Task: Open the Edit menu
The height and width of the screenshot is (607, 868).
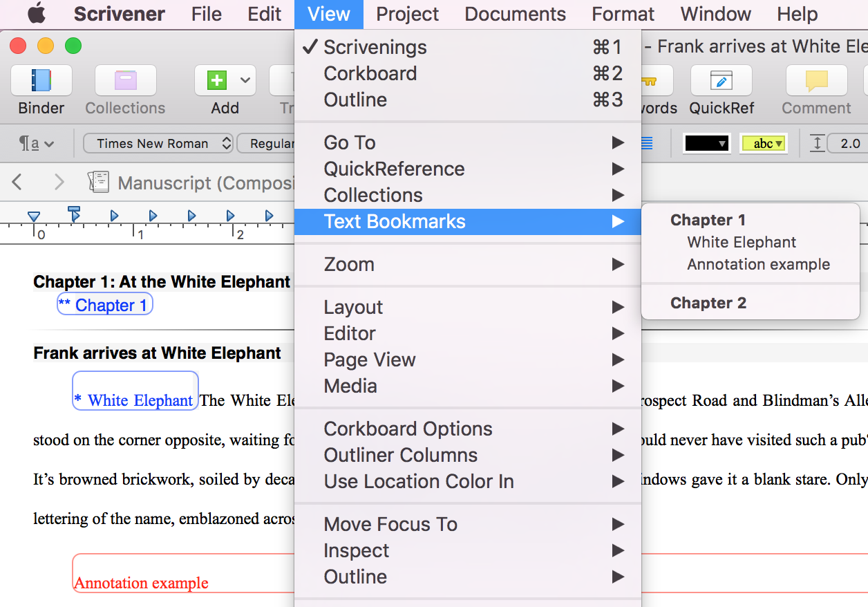Action: [265, 14]
